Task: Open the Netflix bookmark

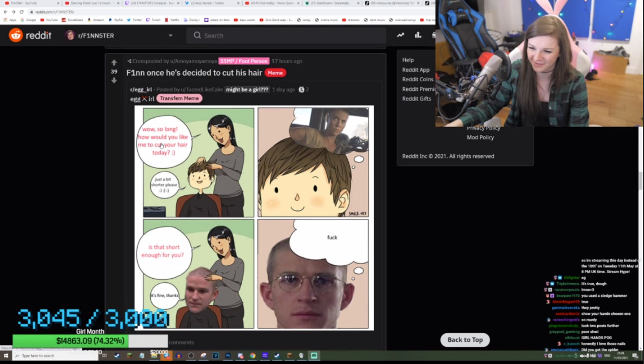Action: [172, 20]
